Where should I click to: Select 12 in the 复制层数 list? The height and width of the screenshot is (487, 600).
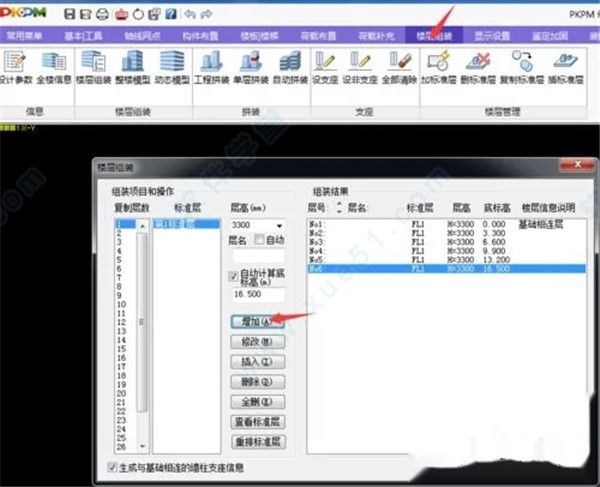click(121, 322)
